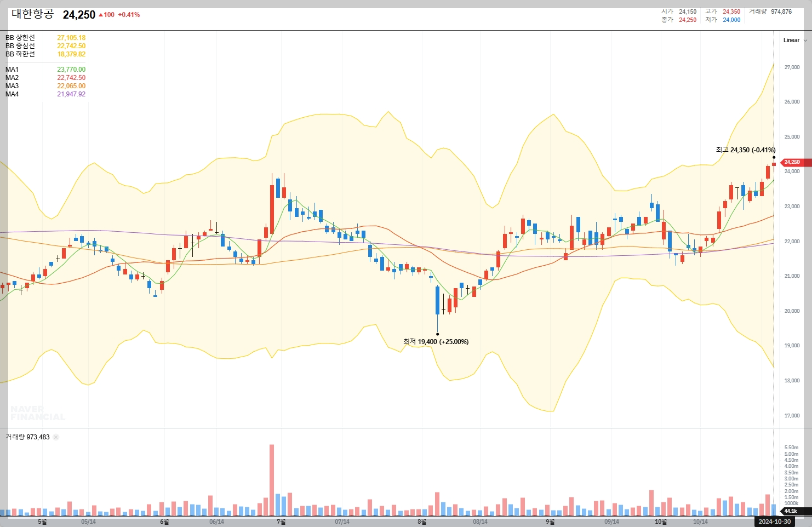The image size is (812, 527).
Task: Click the 21,947.92 MA4 value
Action: coord(71,94)
